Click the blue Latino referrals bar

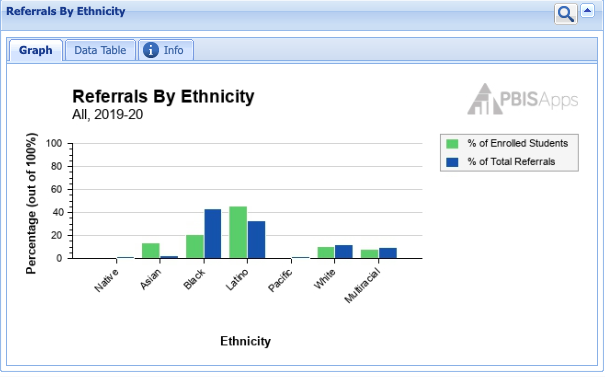coord(257,240)
